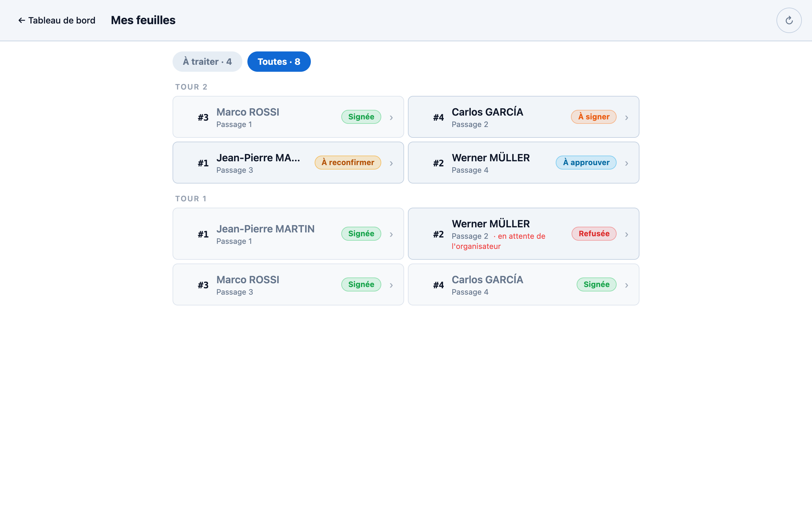This screenshot has width=812, height=508.
Task: Click Signée badge on Marco ROSSI Passage 1
Action: [361, 117]
